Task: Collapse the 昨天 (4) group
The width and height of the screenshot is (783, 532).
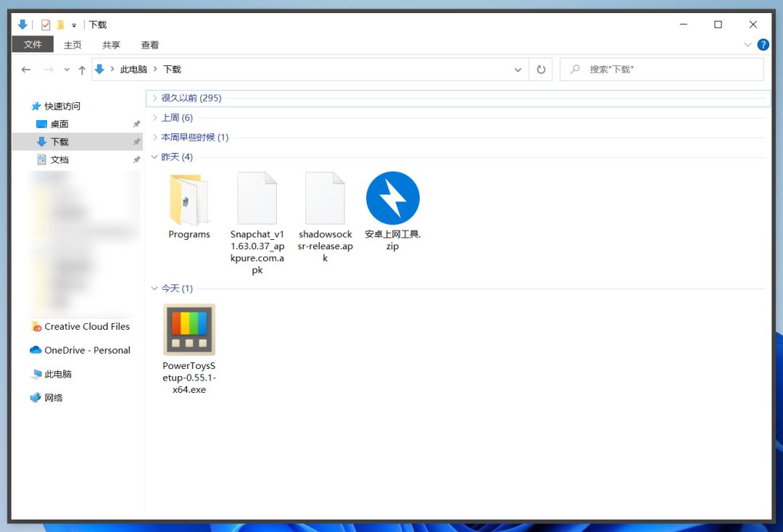Action: point(154,157)
